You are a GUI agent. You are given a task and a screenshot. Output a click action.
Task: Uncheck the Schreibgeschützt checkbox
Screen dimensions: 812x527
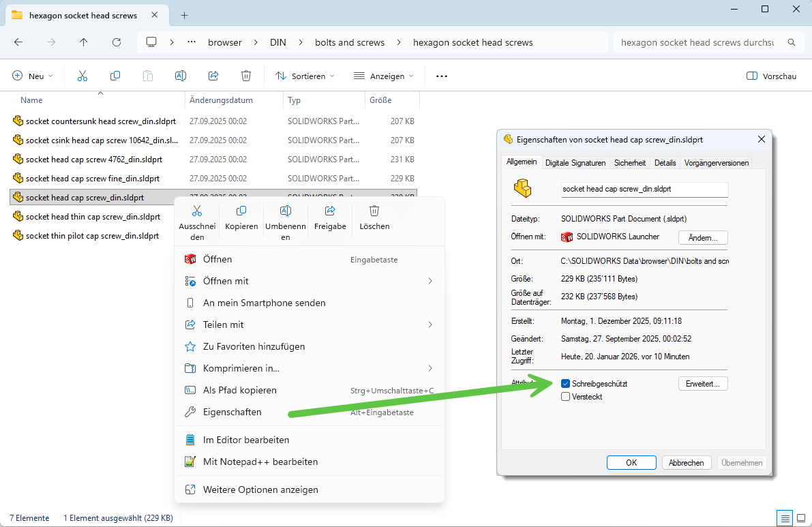pyautogui.click(x=565, y=384)
